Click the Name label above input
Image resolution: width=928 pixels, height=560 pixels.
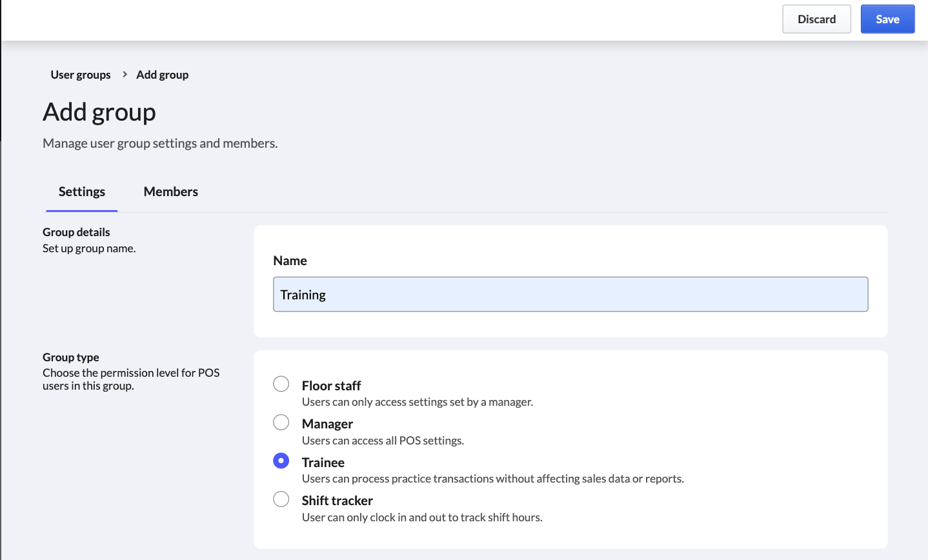pos(290,261)
